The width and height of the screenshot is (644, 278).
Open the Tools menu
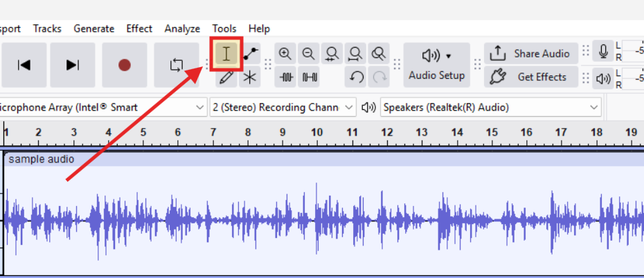click(x=224, y=28)
